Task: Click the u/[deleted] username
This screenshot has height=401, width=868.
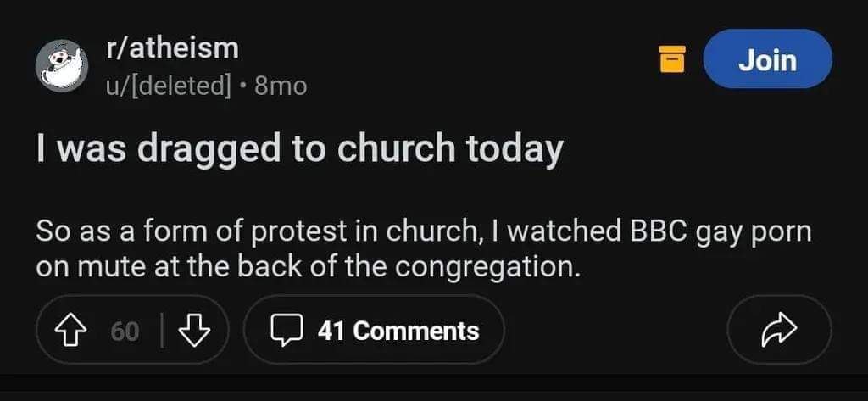Action: point(168,85)
